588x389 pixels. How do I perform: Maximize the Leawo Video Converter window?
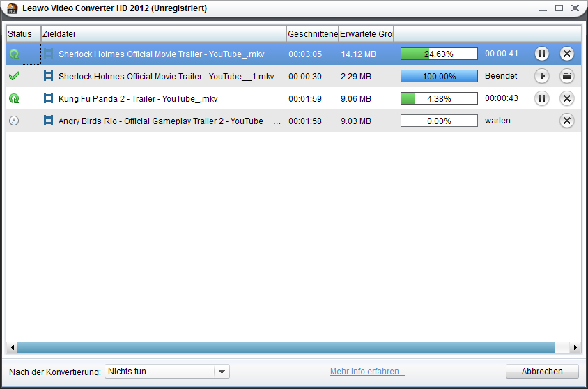tap(559, 8)
